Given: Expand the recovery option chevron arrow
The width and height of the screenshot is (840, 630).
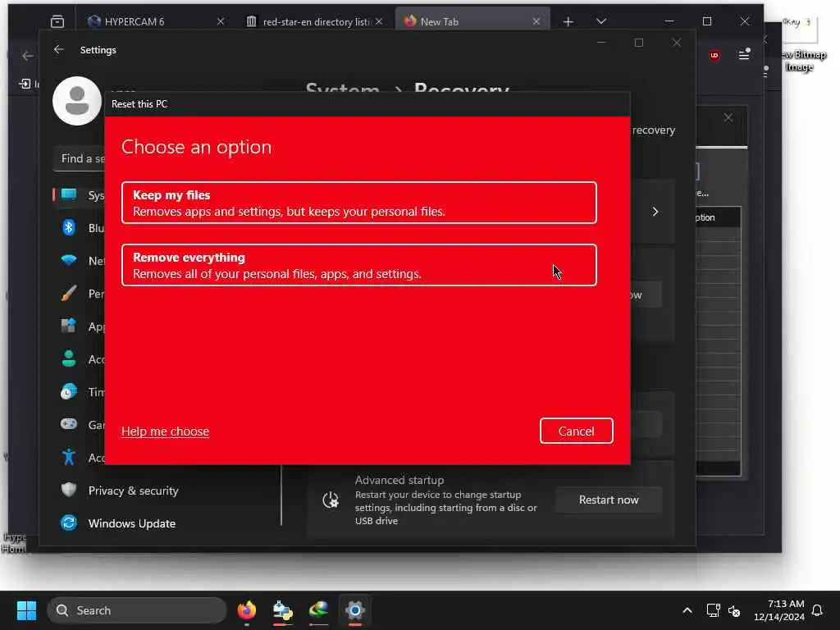Looking at the screenshot, I should 655,212.
